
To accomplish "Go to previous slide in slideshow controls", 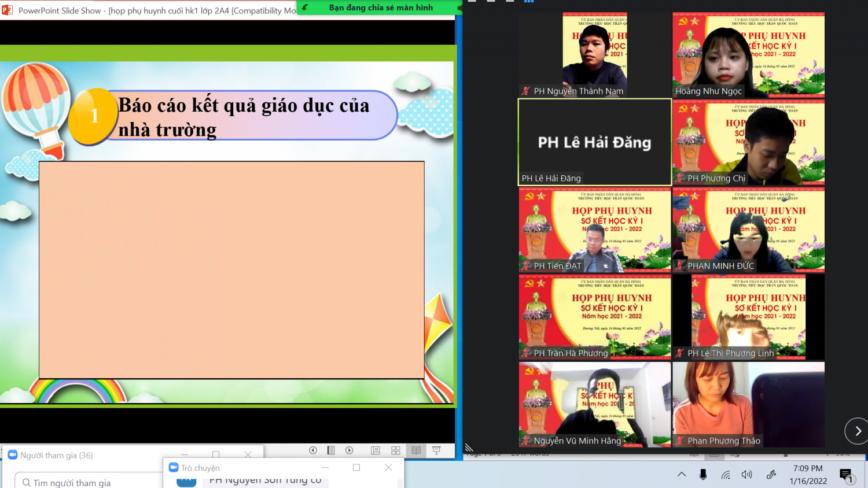I will pos(313,450).
